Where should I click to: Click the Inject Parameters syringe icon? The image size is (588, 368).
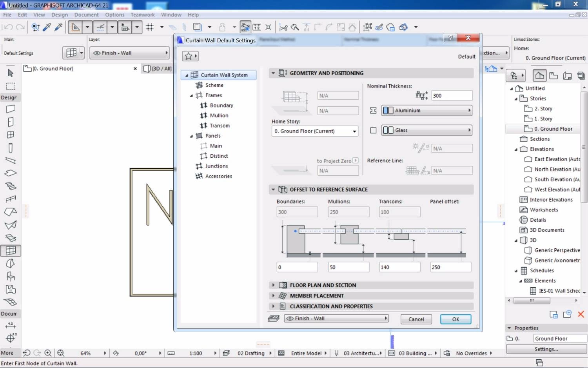coord(58,27)
